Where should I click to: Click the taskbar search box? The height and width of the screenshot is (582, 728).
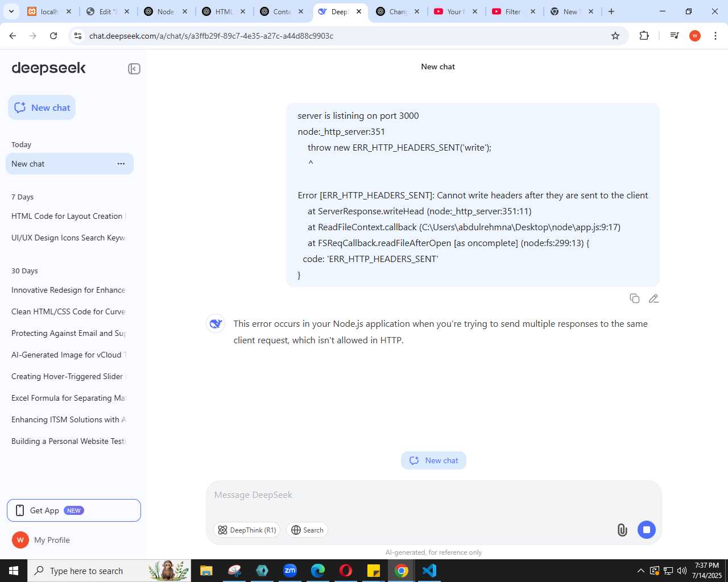coord(109,571)
